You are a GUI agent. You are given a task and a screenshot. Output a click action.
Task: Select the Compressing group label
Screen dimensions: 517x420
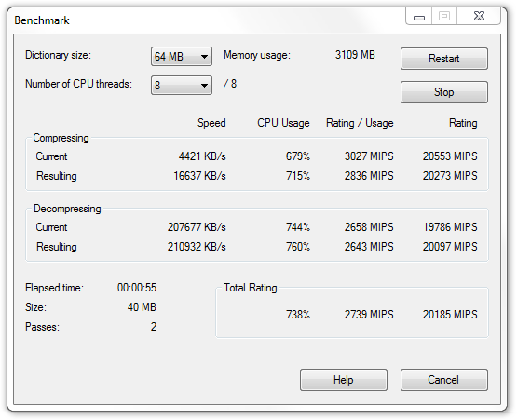pos(61,138)
